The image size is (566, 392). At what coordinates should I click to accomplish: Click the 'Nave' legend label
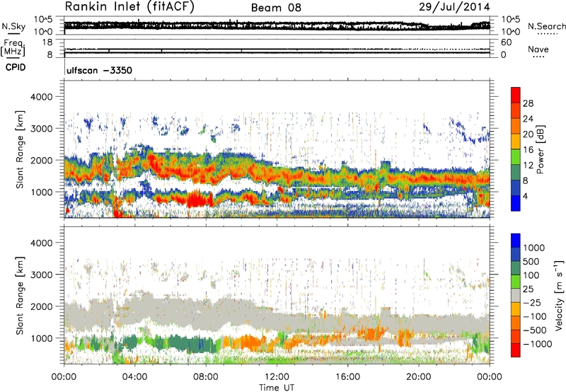(x=538, y=49)
